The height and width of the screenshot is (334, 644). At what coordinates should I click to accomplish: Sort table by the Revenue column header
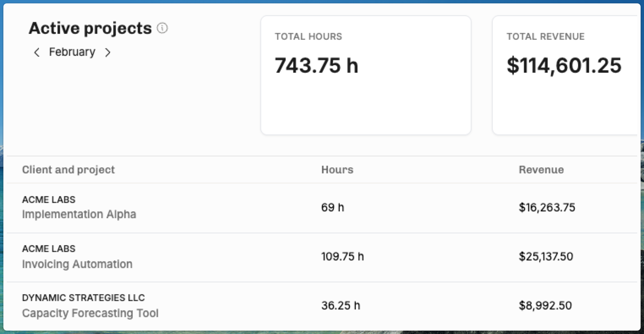tap(541, 170)
